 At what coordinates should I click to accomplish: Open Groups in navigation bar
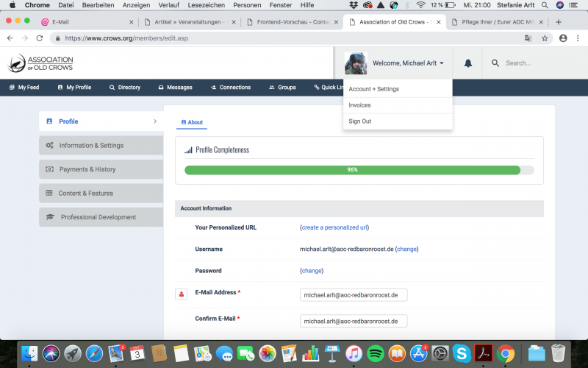coord(282,87)
